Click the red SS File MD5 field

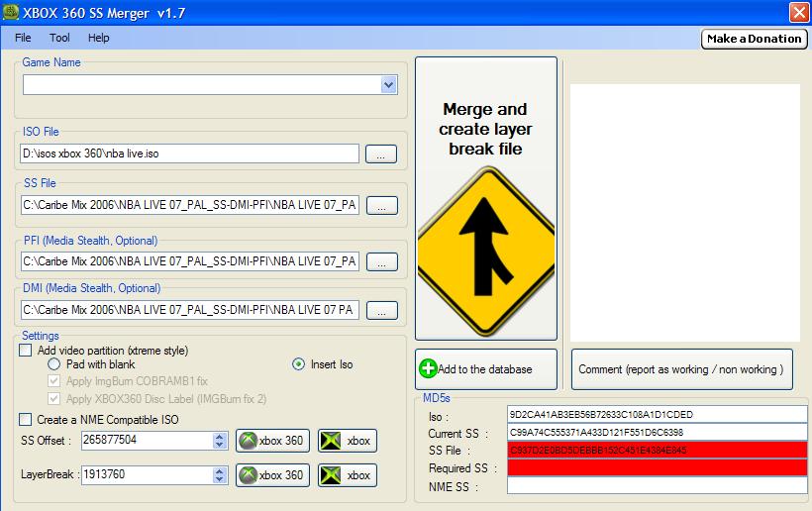pos(658,450)
